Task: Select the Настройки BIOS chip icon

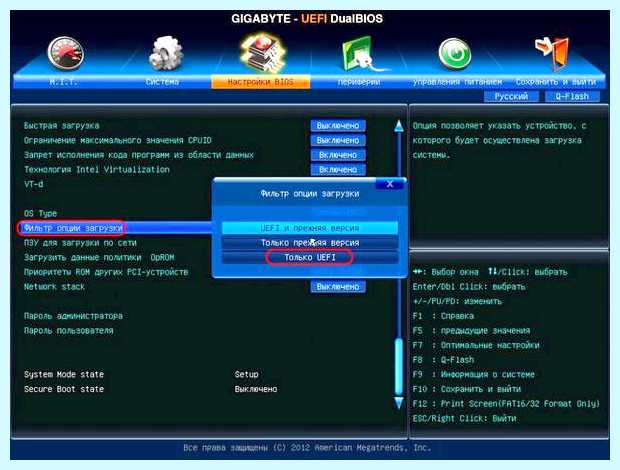Action: click(262, 53)
